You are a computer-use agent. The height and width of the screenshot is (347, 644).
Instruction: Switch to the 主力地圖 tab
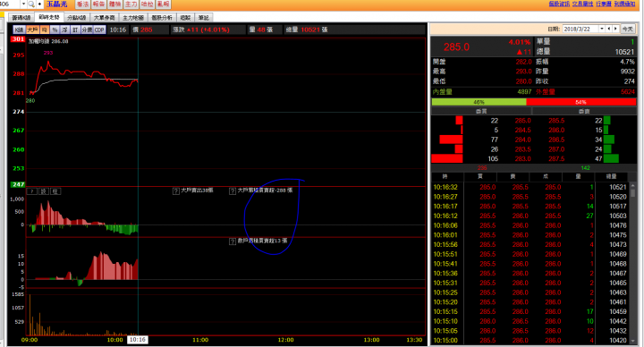coord(133,18)
